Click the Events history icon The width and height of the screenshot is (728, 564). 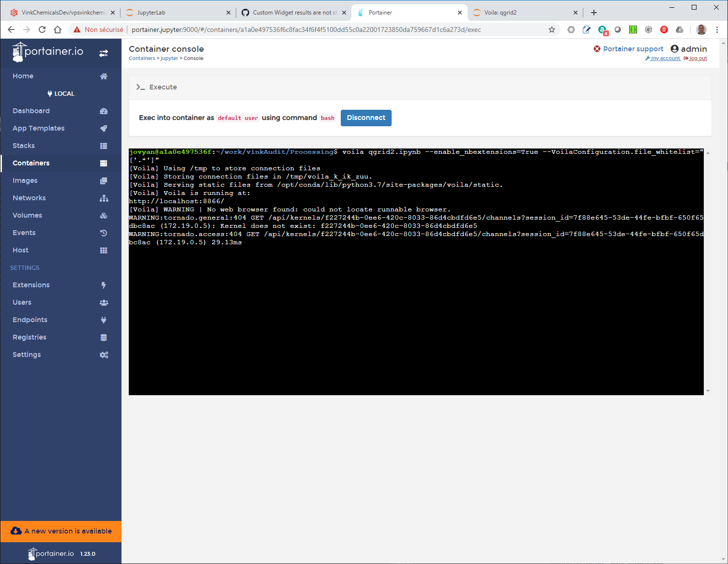click(x=104, y=233)
